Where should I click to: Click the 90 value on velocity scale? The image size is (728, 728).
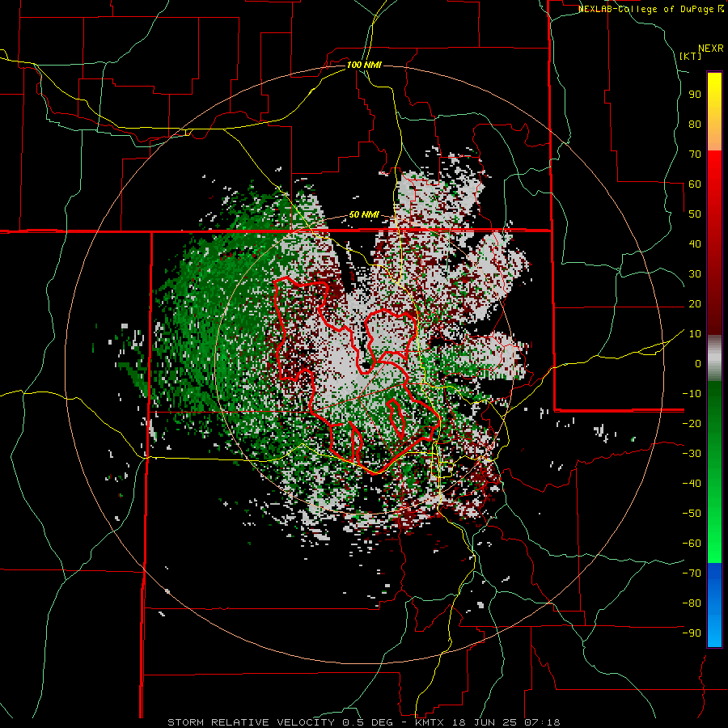click(695, 95)
